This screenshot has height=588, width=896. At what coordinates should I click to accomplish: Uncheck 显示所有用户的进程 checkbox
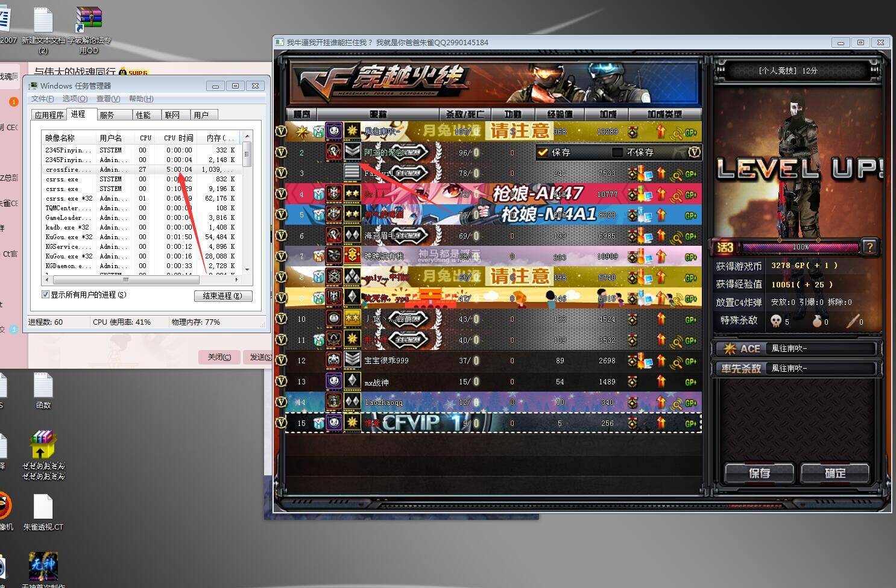[x=45, y=295]
